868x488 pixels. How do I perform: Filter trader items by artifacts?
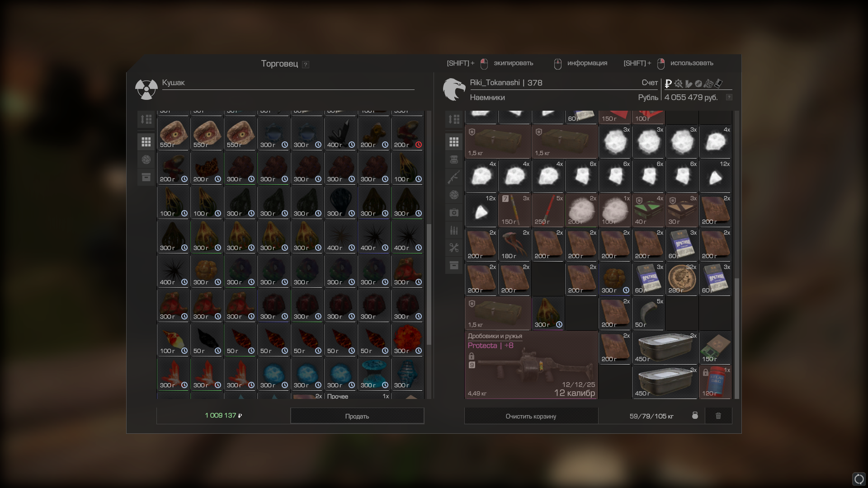(146, 160)
